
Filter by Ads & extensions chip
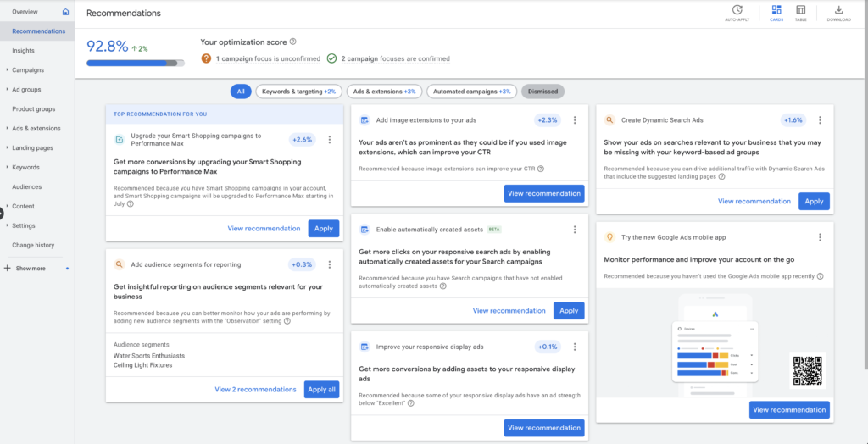pos(384,92)
